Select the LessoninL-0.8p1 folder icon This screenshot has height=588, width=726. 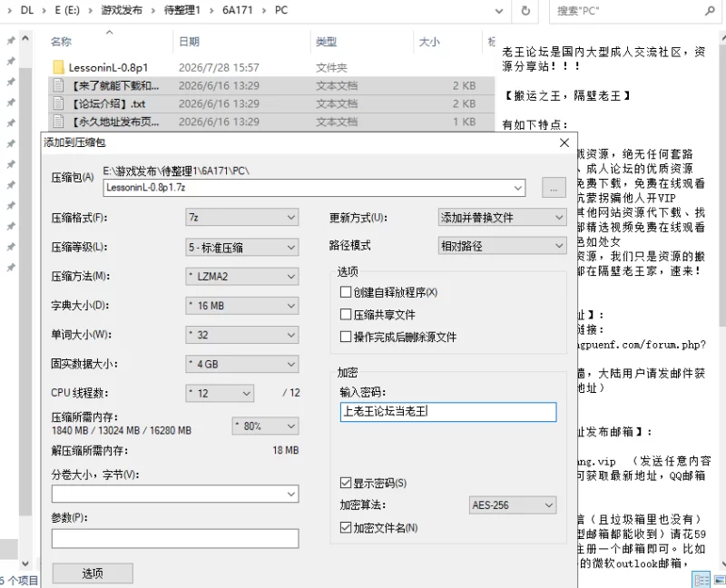click(59, 67)
